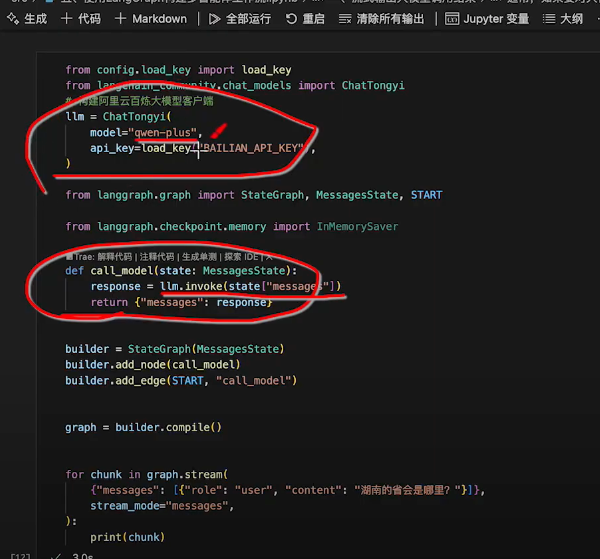Click the 解释代码 code lens link
Image resolution: width=600 pixels, height=559 pixels.
coord(114,256)
